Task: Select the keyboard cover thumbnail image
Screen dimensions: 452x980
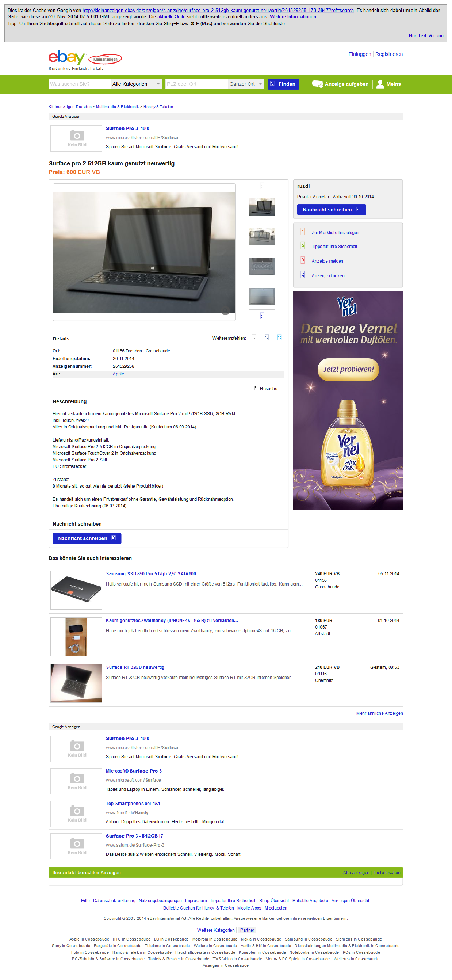Action: coord(262,267)
